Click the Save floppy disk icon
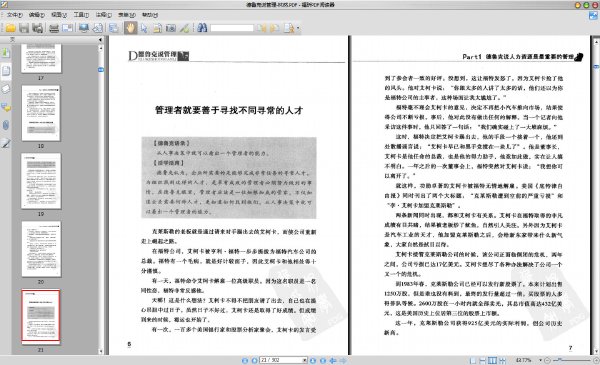Viewport: 600px width, 365px height. pyautogui.click(x=24, y=28)
